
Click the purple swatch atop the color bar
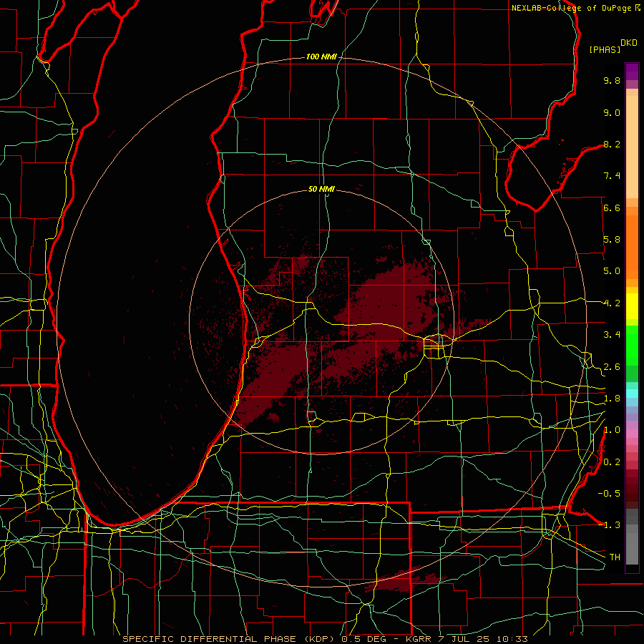[632, 72]
